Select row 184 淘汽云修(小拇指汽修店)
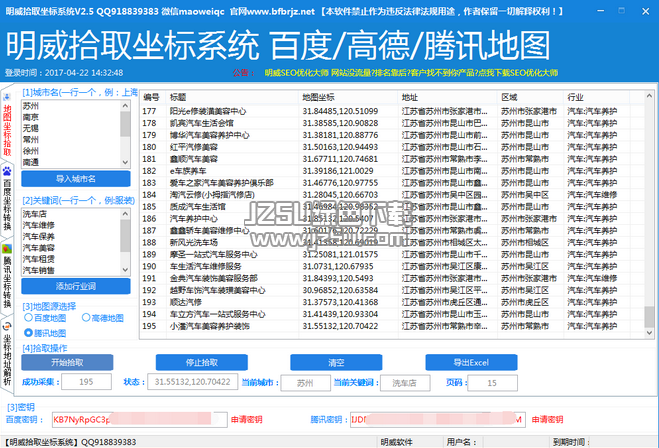 click(x=391, y=195)
